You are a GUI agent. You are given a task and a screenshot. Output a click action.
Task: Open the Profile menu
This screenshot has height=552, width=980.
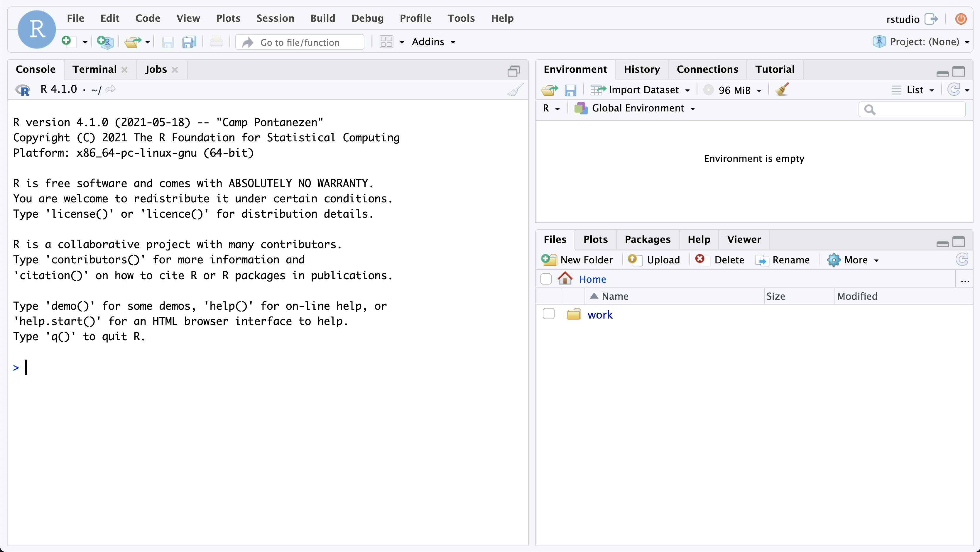[415, 18]
